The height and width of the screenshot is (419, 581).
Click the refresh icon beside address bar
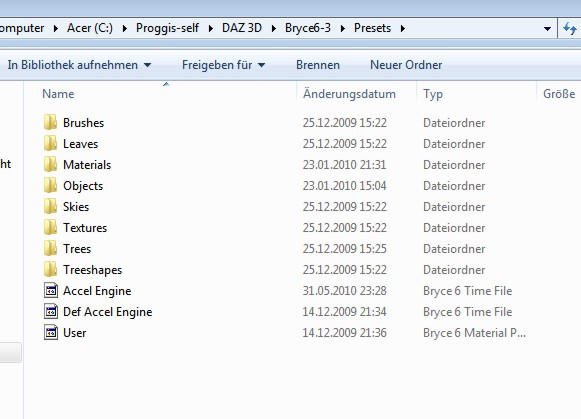570,28
